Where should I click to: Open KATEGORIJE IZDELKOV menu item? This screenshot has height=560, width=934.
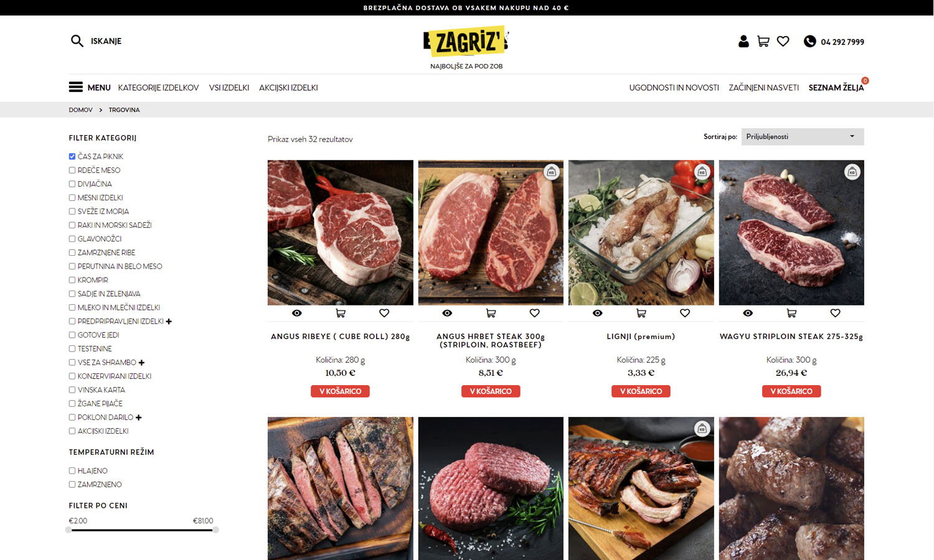(x=158, y=88)
